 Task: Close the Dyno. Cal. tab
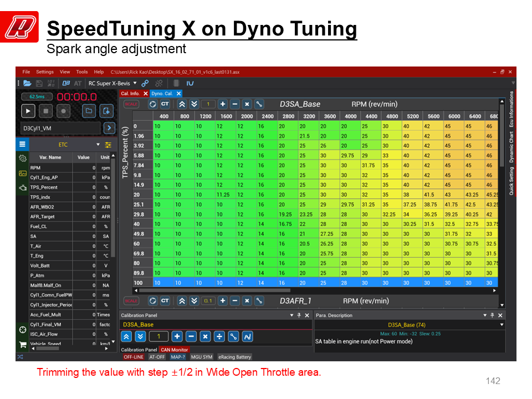(x=178, y=93)
